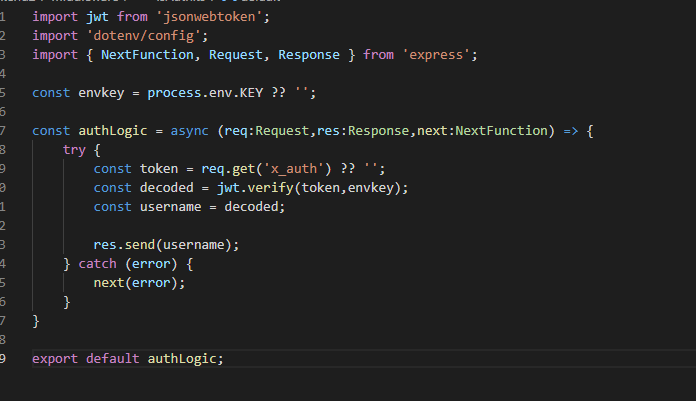Viewport: 696px width, 401px height.
Task: Click the => arrow of authLogic
Action: (x=571, y=131)
